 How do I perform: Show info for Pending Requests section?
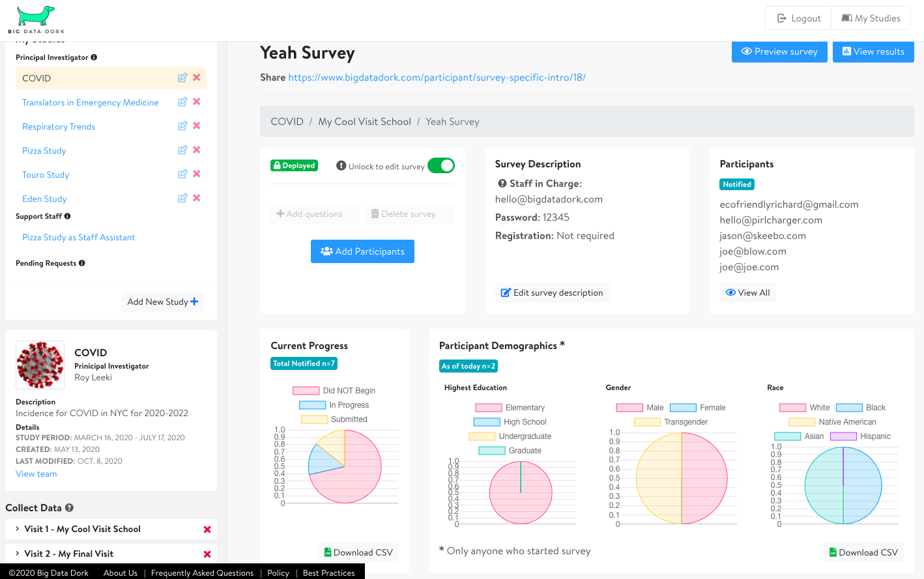tap(81, 263)
